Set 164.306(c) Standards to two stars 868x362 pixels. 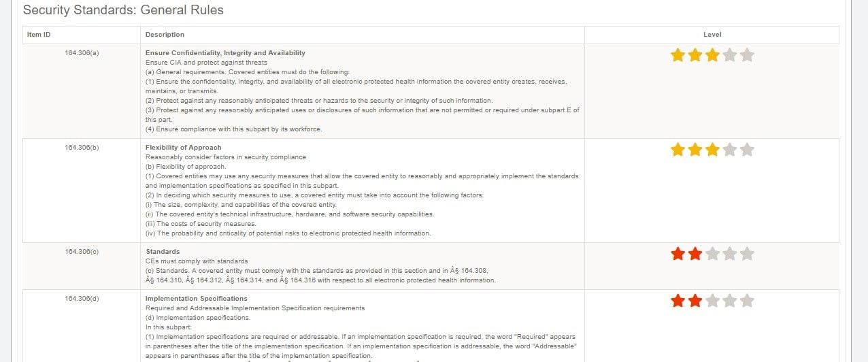click(695, 254)
